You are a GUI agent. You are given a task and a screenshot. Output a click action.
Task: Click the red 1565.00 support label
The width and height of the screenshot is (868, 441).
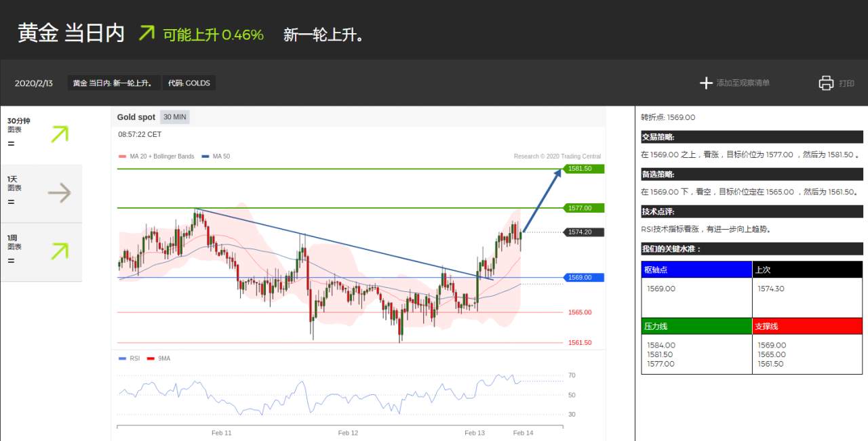(x=580, y=312)
